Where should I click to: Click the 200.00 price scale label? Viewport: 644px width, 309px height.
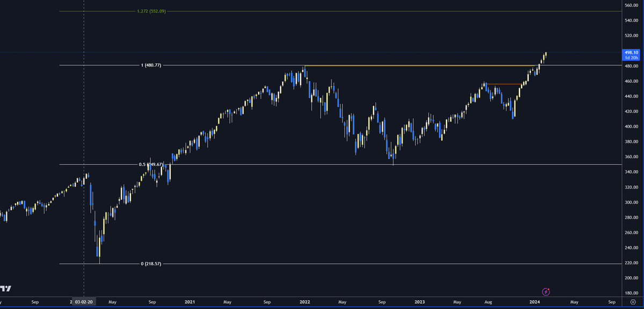(631, 278)
